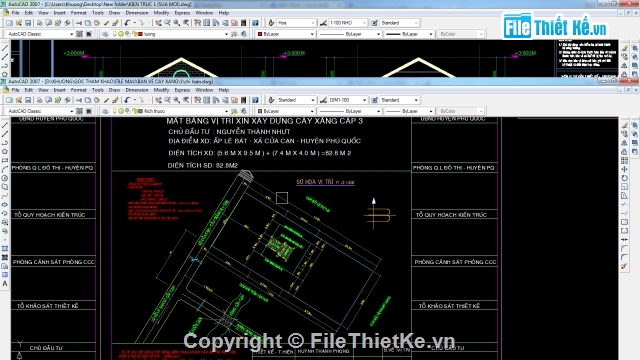The height and width of the screenshot is (360, 640).
Task: Open 1-100 NHO dimension style dropdown
Action: (364, 23)
